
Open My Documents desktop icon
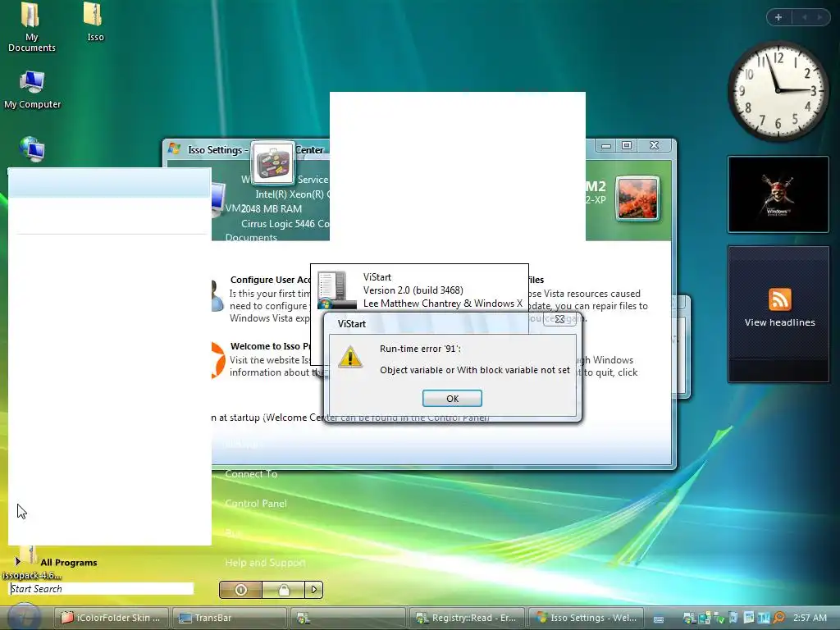click(31, 27)
